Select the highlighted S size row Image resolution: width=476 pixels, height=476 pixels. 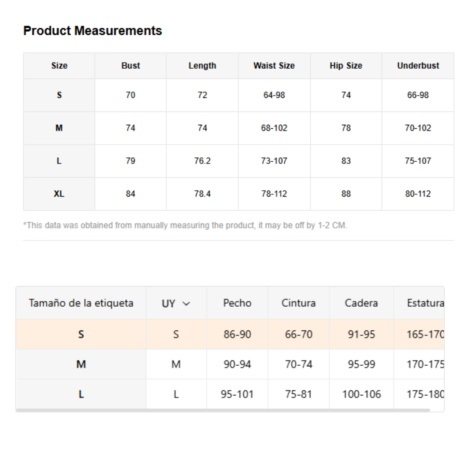[81, 335]
